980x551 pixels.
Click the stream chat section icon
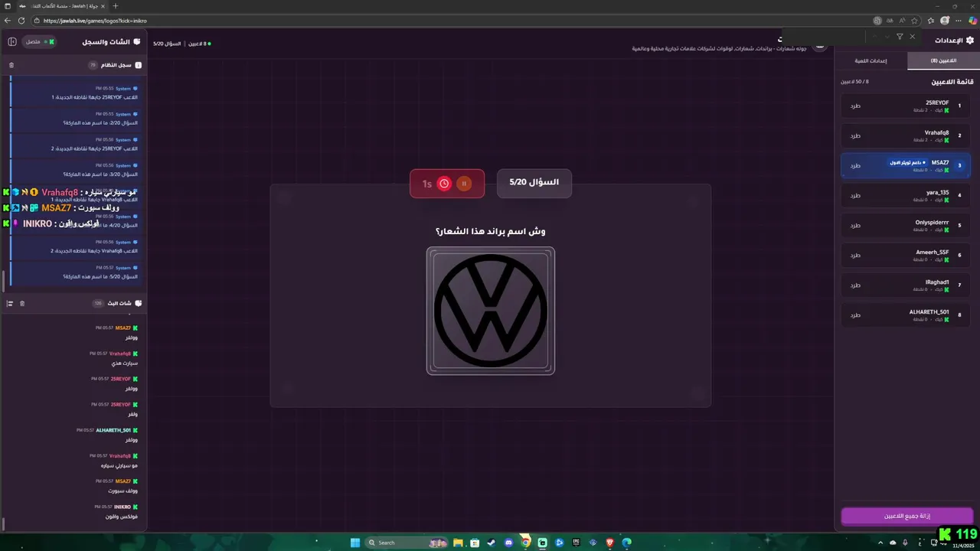coord(139,303)
